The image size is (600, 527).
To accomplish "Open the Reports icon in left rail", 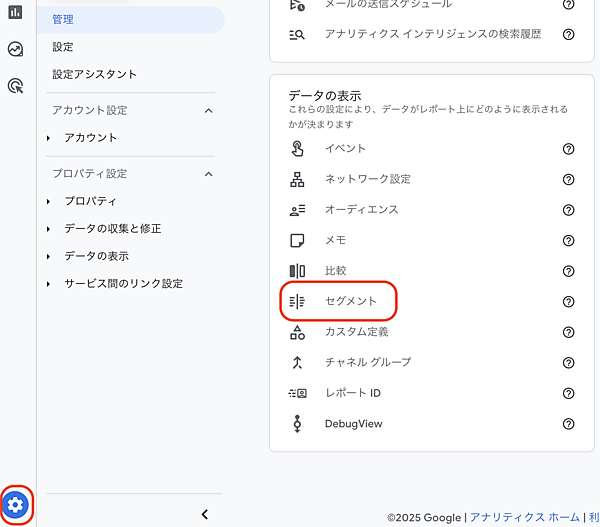I will 15,12.
